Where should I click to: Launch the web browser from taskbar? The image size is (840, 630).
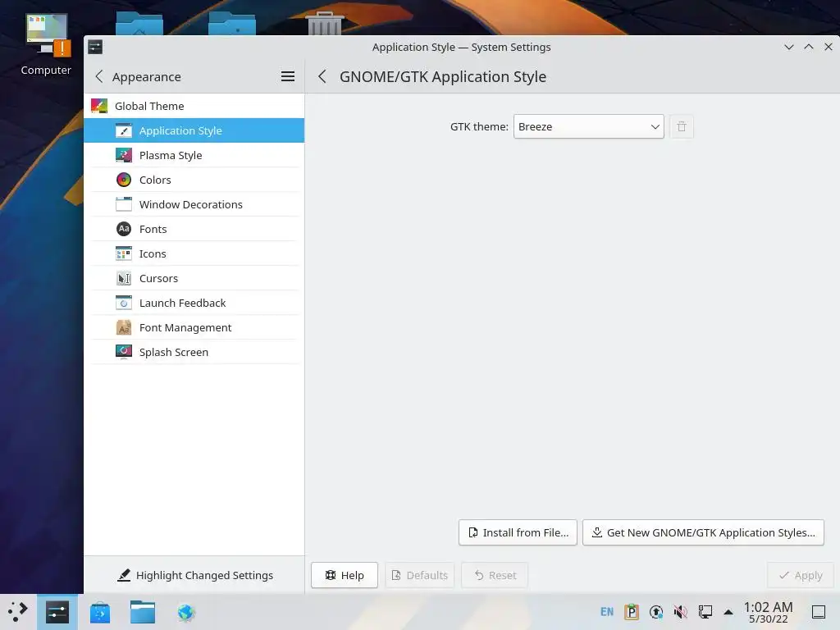[186, 612]
